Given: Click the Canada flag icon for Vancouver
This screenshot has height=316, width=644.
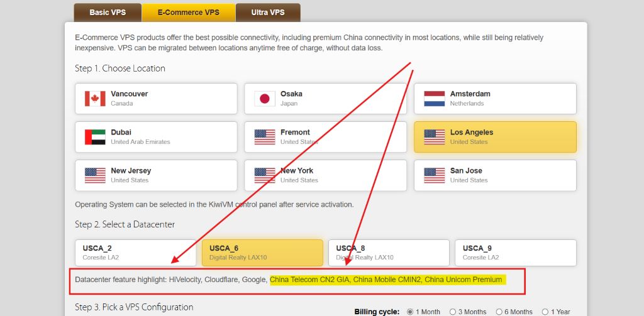Looking at the screenshot, I should click(x=96, y=99).
